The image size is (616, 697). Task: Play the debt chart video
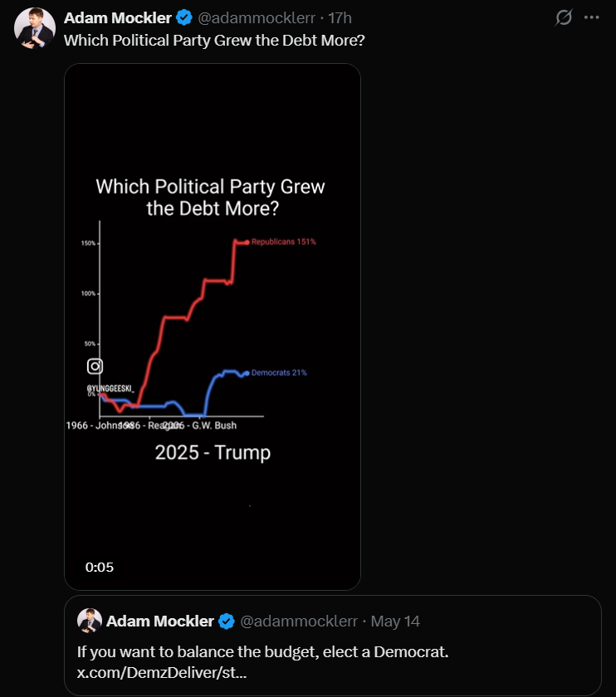click(213, 327)
